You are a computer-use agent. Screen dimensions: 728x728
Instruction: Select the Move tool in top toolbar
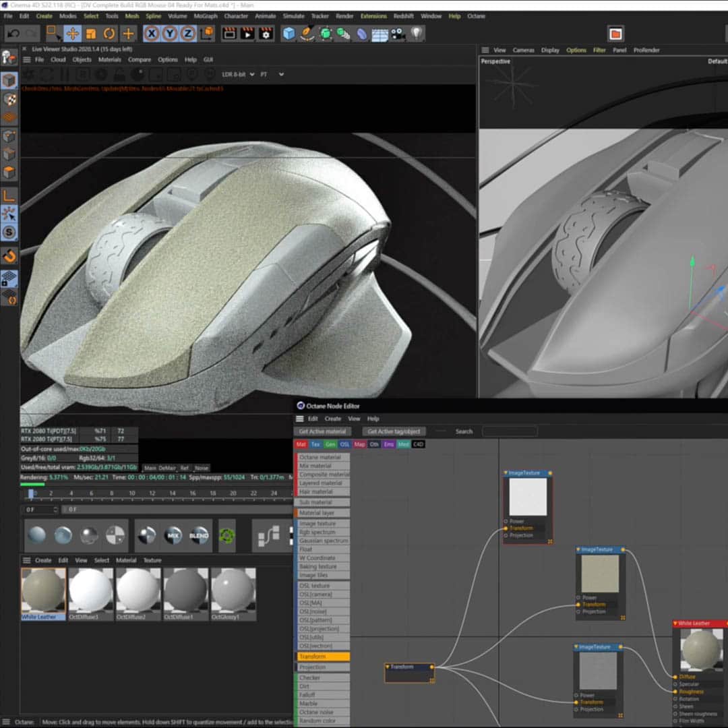point(73,33)
